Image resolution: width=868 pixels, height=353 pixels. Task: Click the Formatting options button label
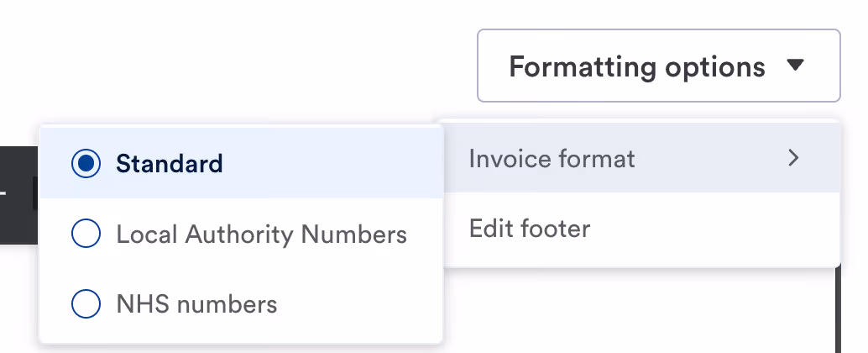pyautogui.click(x=636, y=66)
